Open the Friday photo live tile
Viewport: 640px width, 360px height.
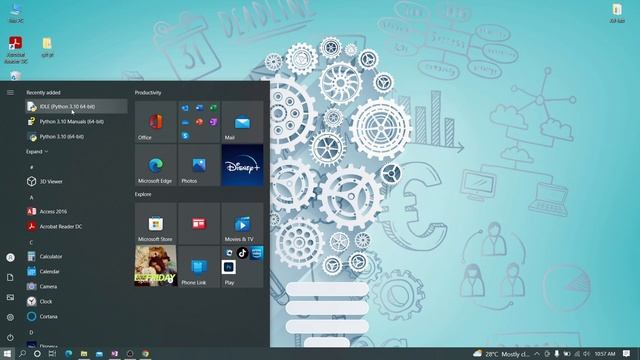point(156,266)
